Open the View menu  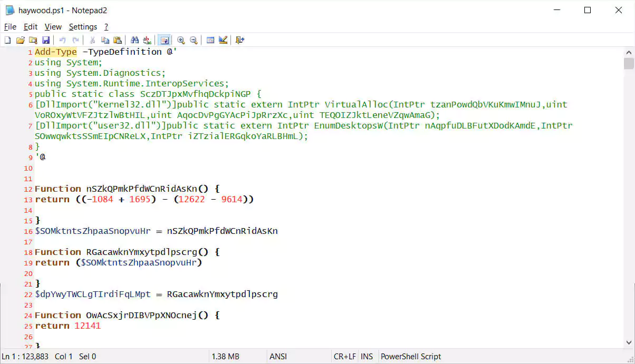pyautogui.click(x=53, y=27)
